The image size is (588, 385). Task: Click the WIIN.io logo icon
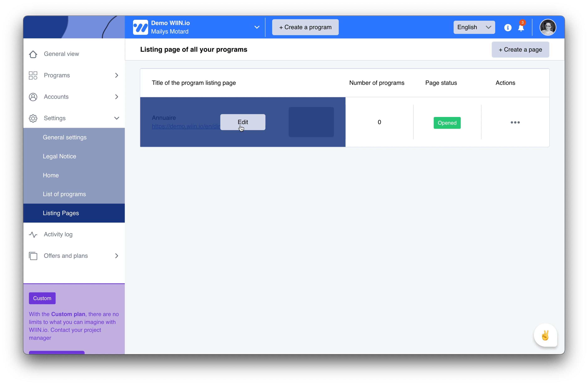(x=140, y=27)
